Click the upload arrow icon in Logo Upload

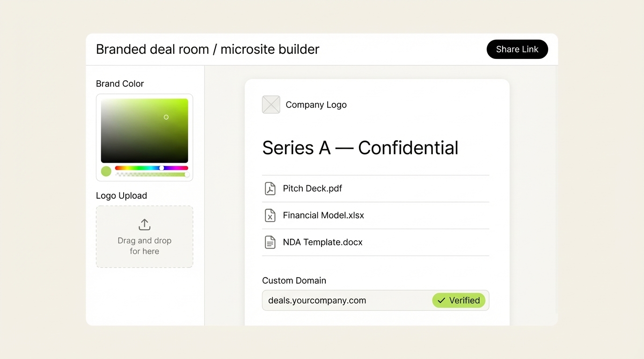144,224
